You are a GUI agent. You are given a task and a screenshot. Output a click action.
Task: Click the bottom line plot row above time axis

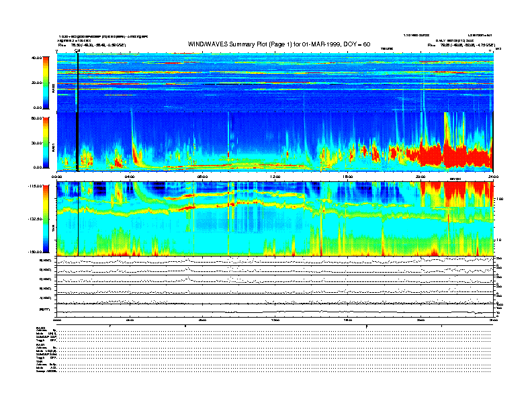275,312
